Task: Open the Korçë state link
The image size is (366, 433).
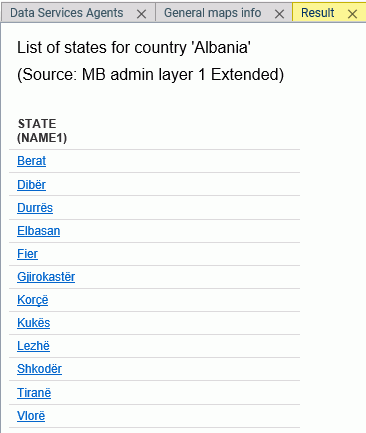Action: pyautogui.click(x=33, y=300)
